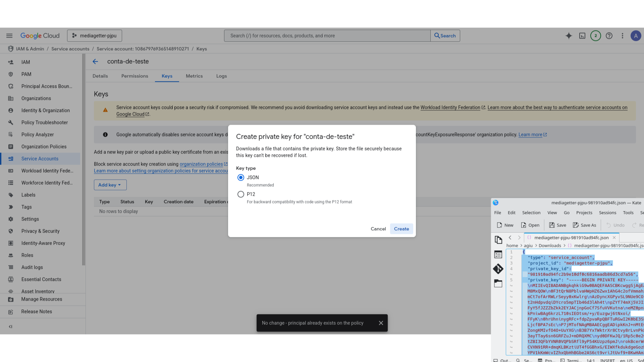
Task: Open notifications badge showing 2
Action: (x=595, y=36)
